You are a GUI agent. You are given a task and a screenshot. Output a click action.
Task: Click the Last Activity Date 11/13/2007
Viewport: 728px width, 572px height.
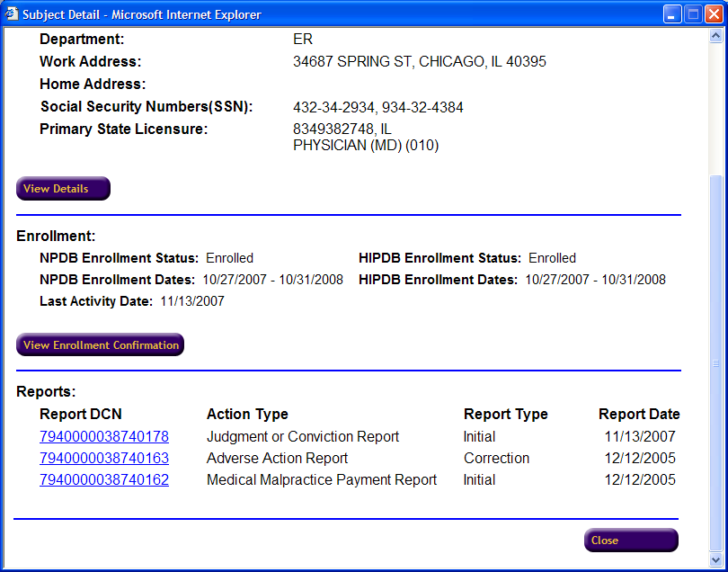192,301
